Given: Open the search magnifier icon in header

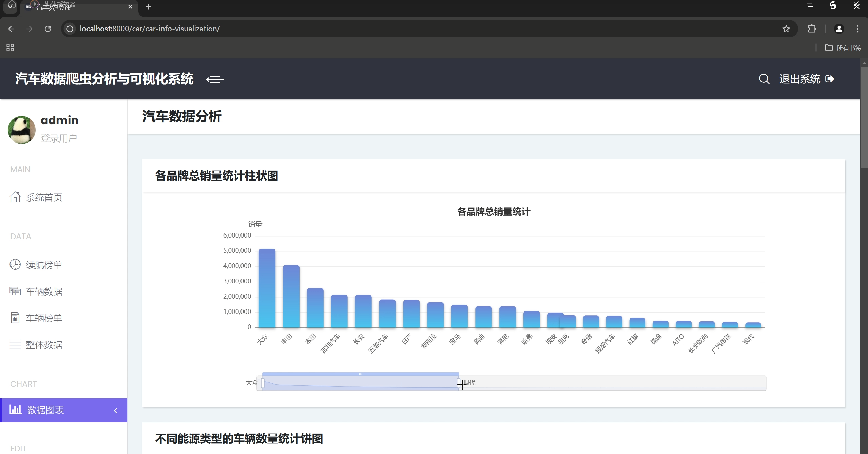Looking at the screenshot, I should coord(764,79).
